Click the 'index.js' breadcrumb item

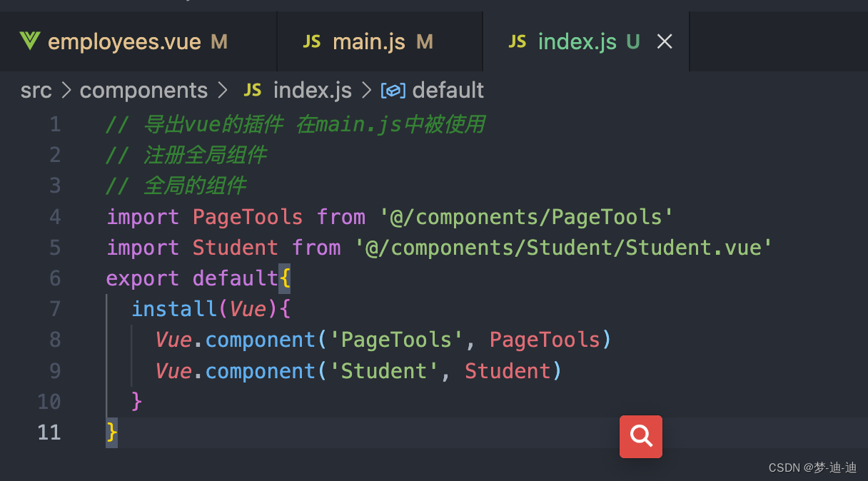tap(312, 90)
